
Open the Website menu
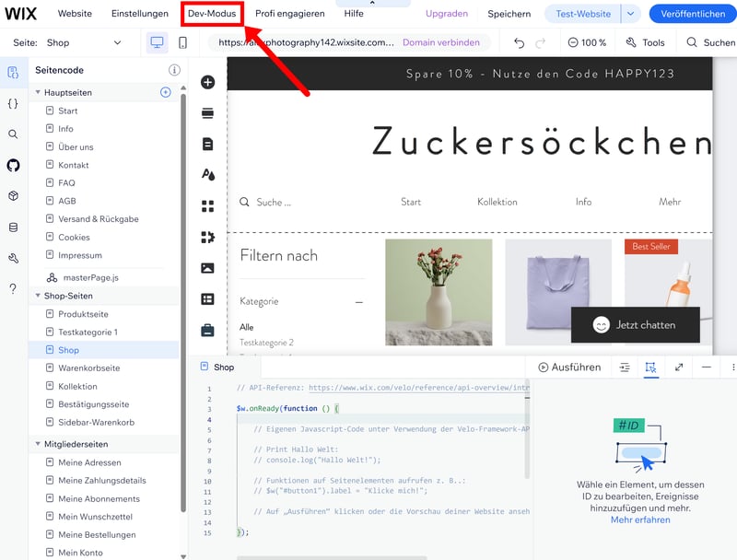(75, 14)
